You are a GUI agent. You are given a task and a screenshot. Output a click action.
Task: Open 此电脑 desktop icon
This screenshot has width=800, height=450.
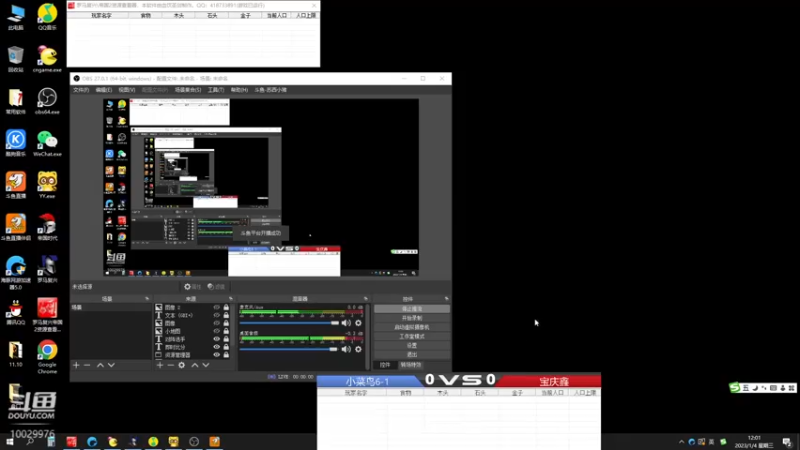pos(15,16)
